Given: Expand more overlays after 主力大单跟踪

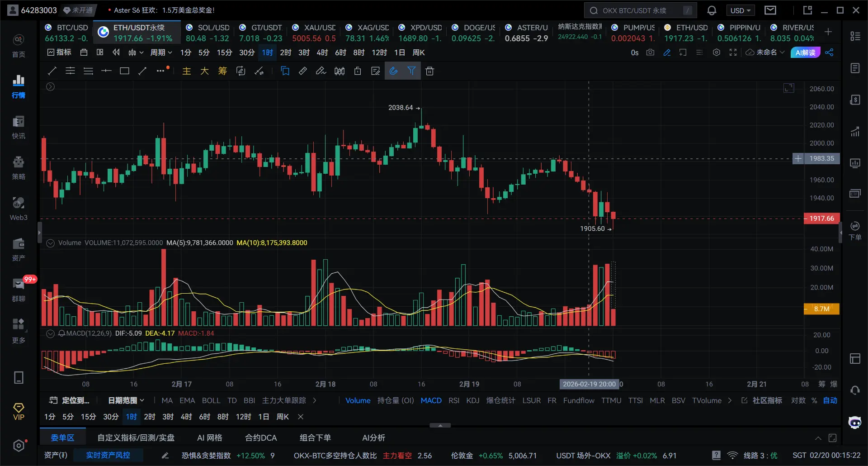Looking at the screenshot, I should [315, 400].
